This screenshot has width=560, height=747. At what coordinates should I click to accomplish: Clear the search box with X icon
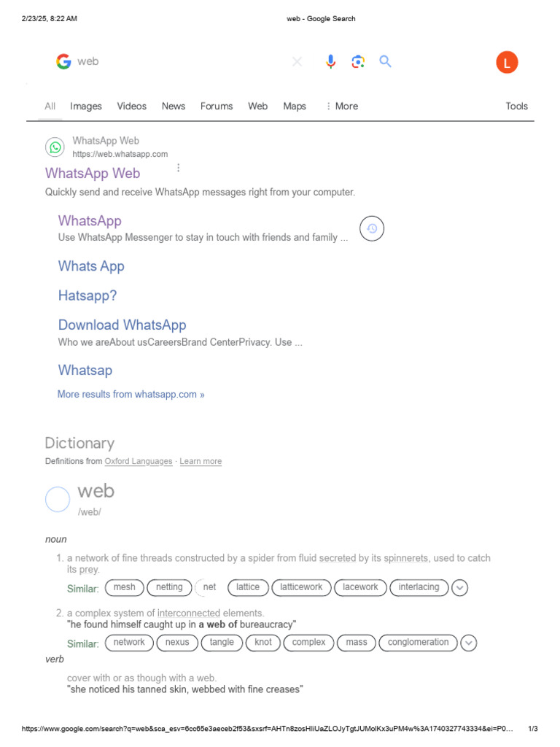297,62
